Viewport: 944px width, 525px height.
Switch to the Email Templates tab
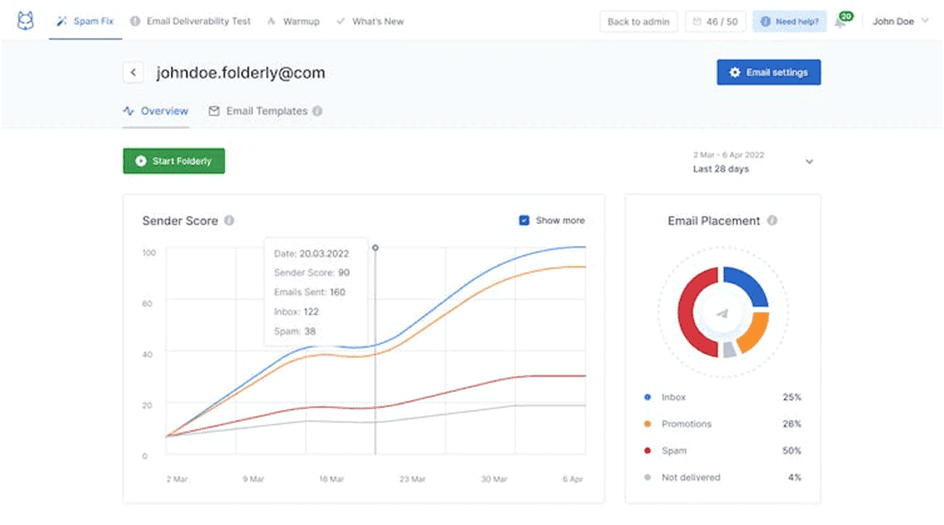(266, 111)
